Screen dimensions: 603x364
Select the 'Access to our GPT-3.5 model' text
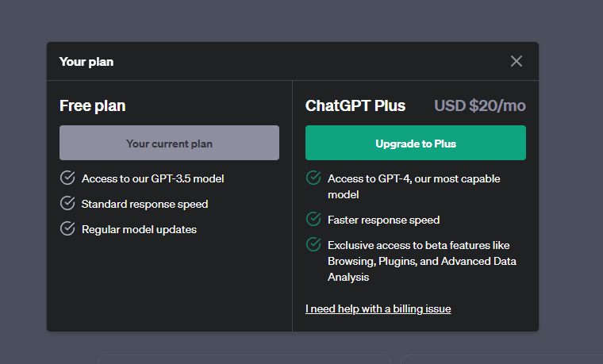coord(152,178)
